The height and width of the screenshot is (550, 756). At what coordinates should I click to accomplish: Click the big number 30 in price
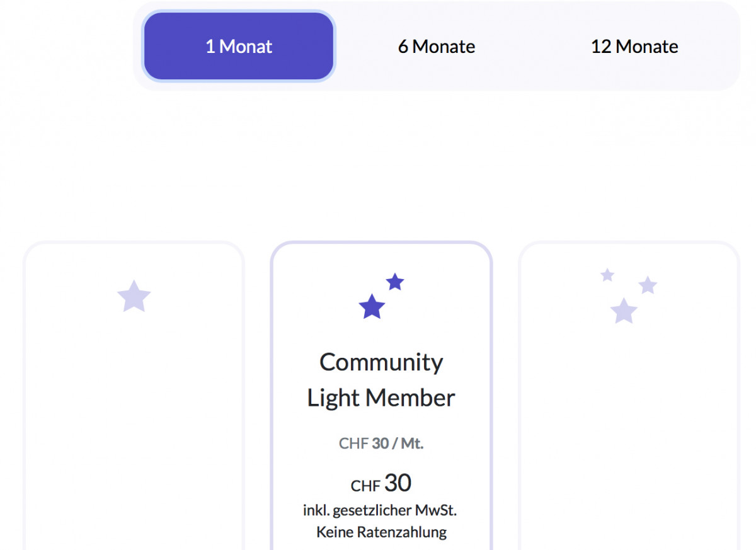point(398,483)
